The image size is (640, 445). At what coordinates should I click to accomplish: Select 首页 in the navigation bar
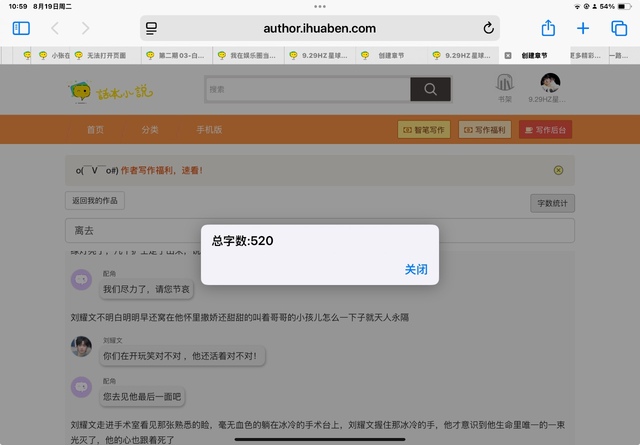tap(95, 130)
